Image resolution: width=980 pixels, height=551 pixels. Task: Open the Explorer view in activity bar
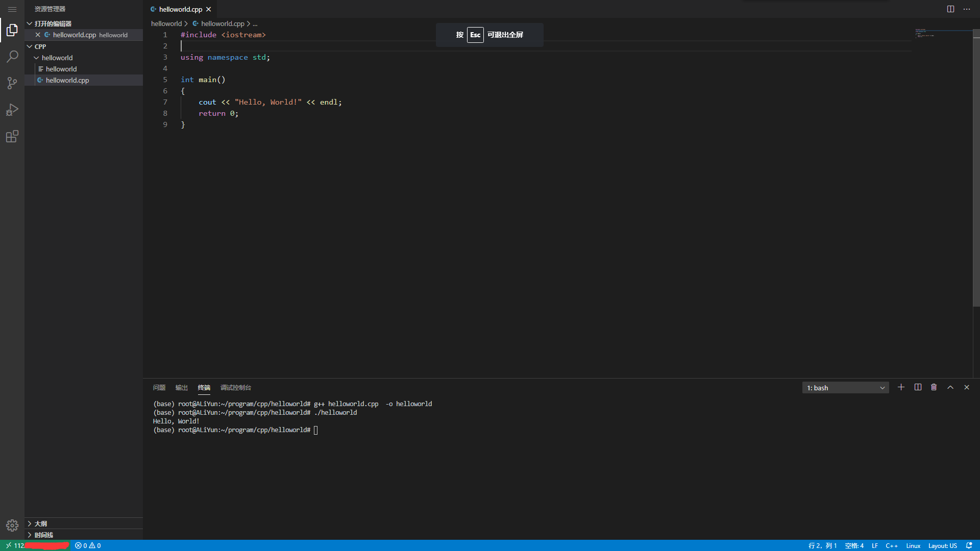pyautogui.click(x=12, y=31)
